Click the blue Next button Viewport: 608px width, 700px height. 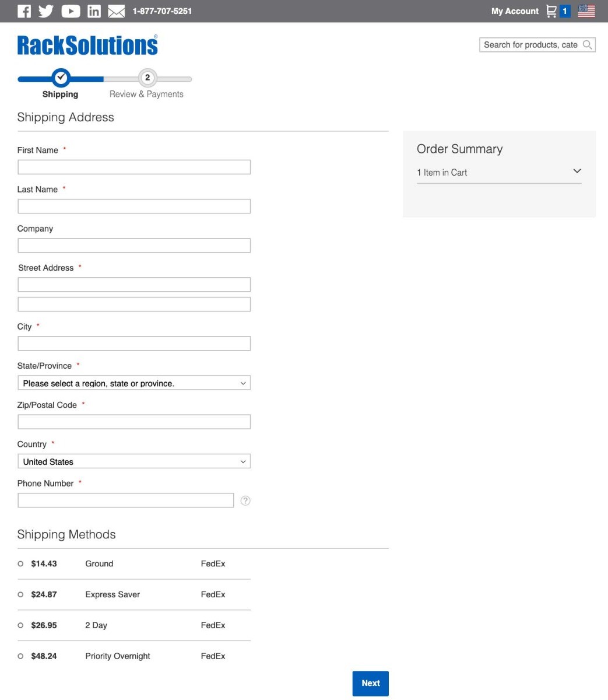pos(370,683)
